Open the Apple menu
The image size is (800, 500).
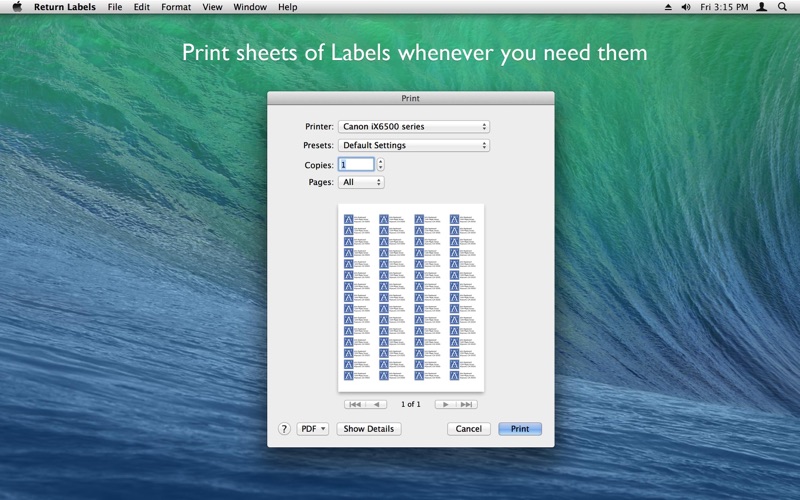[x=16, y=7]
